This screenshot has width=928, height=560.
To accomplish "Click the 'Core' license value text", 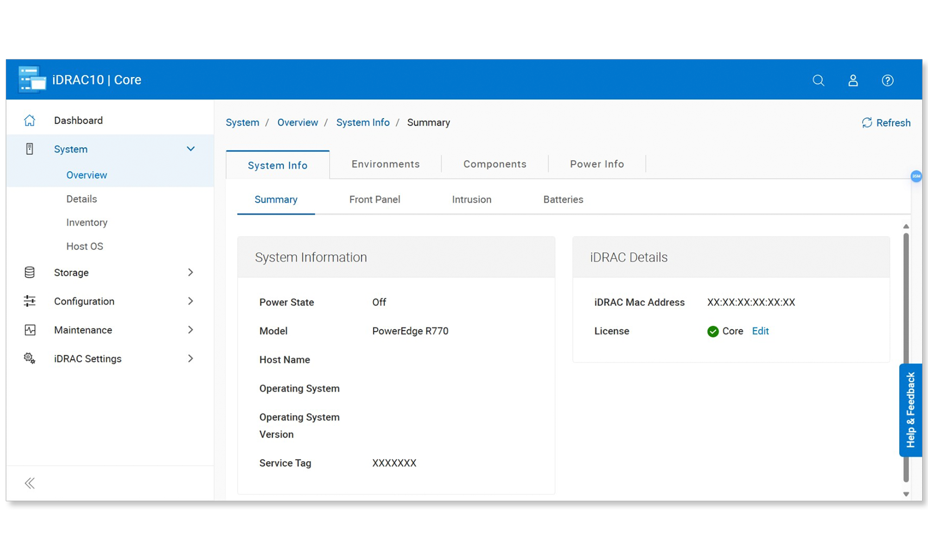I will point(733,331).
